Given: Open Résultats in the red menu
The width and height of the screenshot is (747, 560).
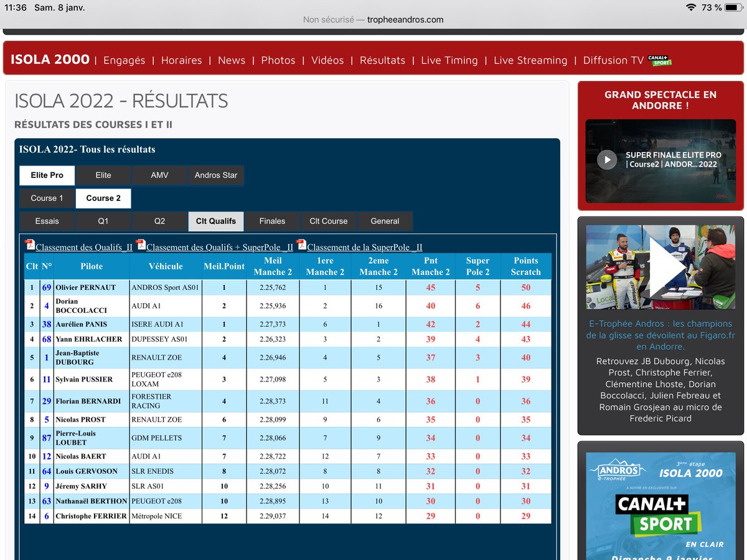Looking at the screenshot, I should pos(382,60).
